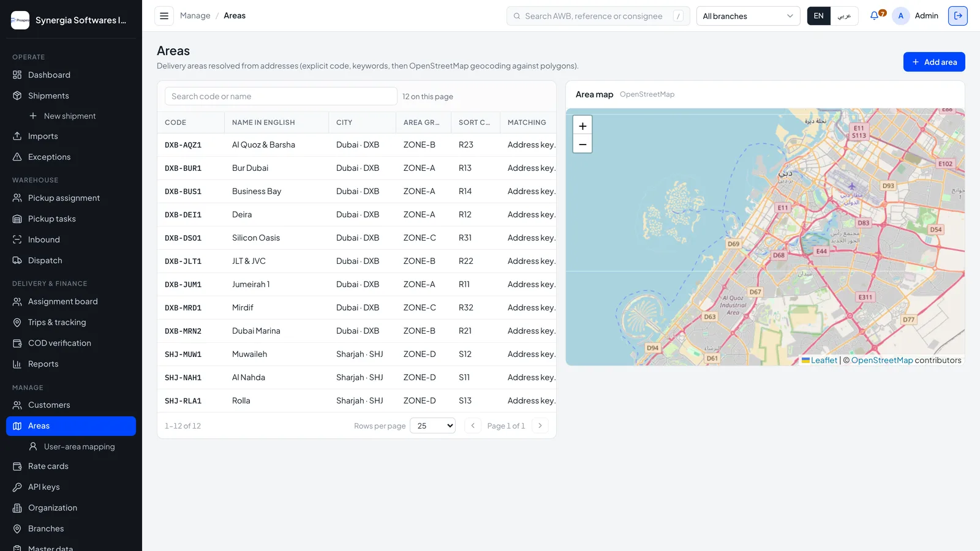Select row SHJ-RLA1
The width and height of the screenshot is (980, 551).
click(x=356, y=401)
